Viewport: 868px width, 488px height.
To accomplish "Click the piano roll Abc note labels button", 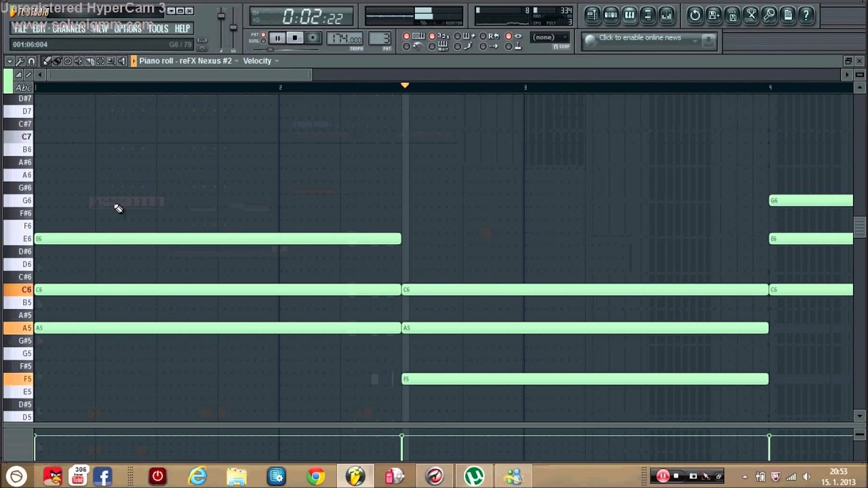I will (23, 87).
